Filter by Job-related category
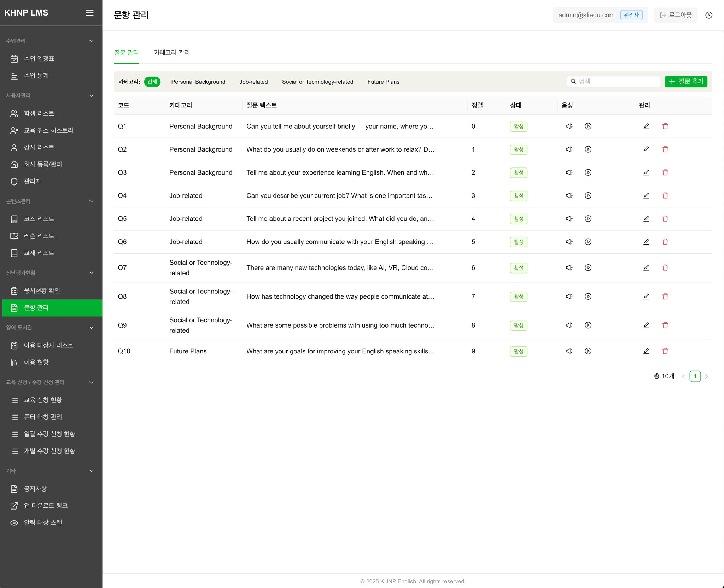 [253, 82]
